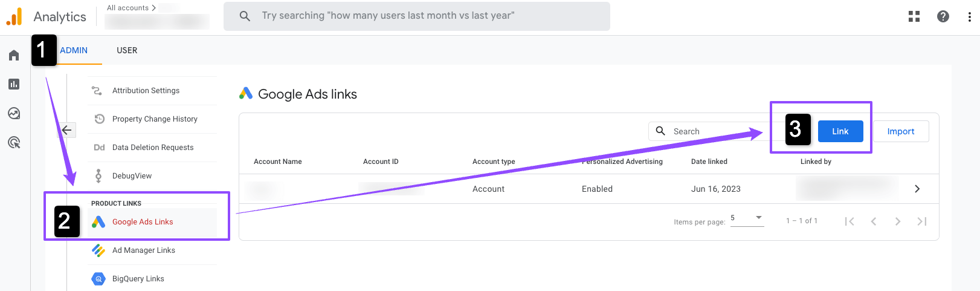980x291 pixels.
Task: Click the Google Ads links page heading
Action: pyautogui.click(x=307, y=94)
